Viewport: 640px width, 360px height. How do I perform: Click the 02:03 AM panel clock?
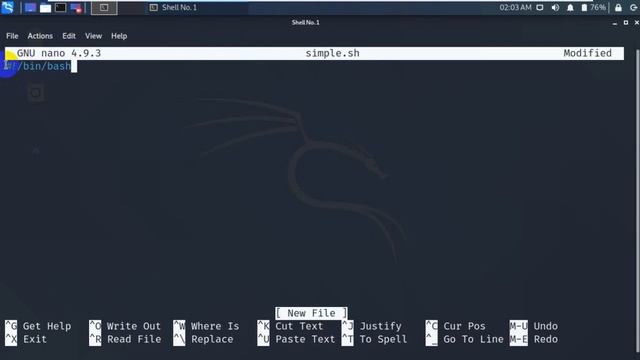click(x=515, y=8)
